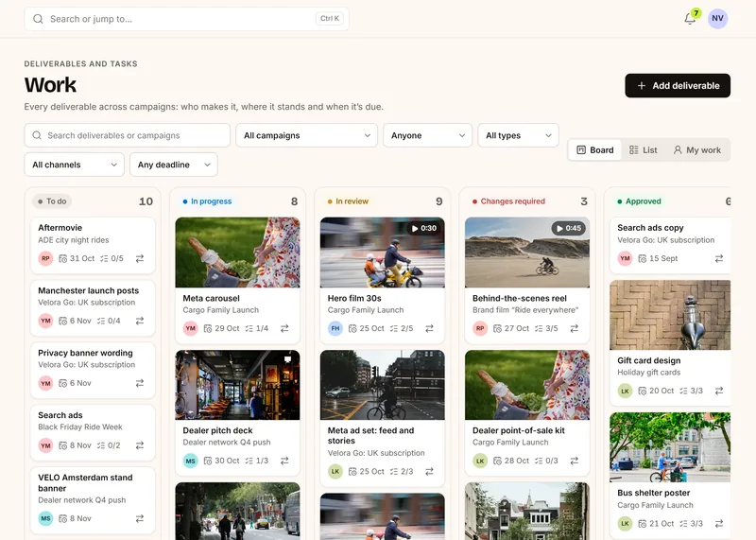Open the Meta ad set street thumbnail
The height and width of the screenshot is (540, 756).
click(383, 385)
